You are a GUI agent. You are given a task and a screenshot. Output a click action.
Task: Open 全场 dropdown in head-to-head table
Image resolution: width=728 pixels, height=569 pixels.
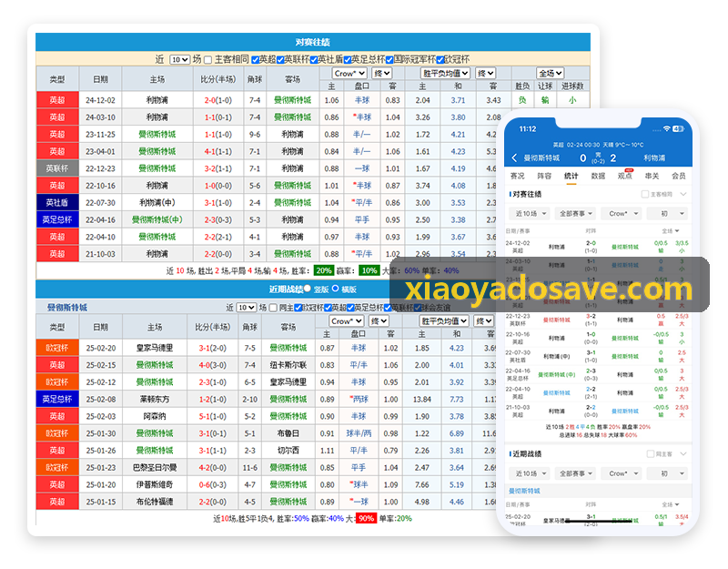pyautogui.click(x=551, y=74)
